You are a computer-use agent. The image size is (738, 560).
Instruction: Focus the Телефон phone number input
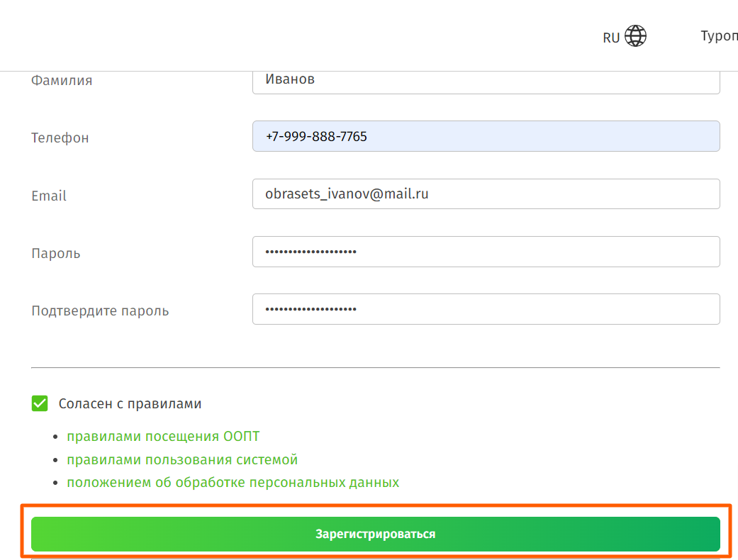click(x=486, y=136)
